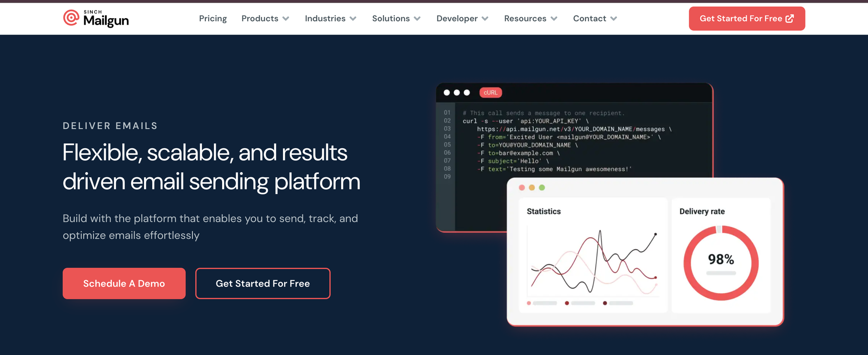Click the 'Build with the platform' description text
868x355 pixels.
[210, 227]
